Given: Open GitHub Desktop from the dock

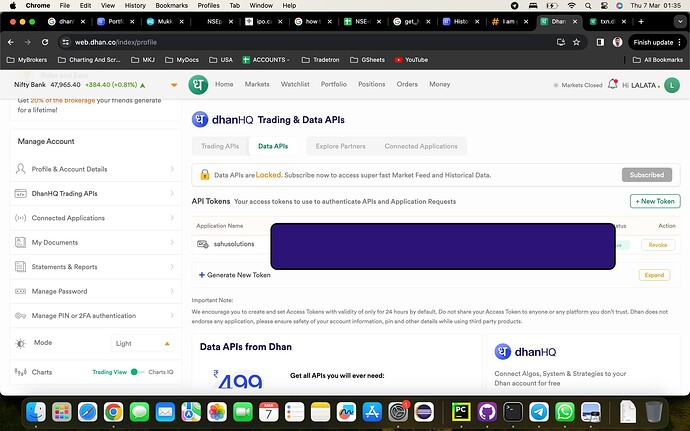Looking at the screenshot, I should pyautogui.click(x=487, y=413).
